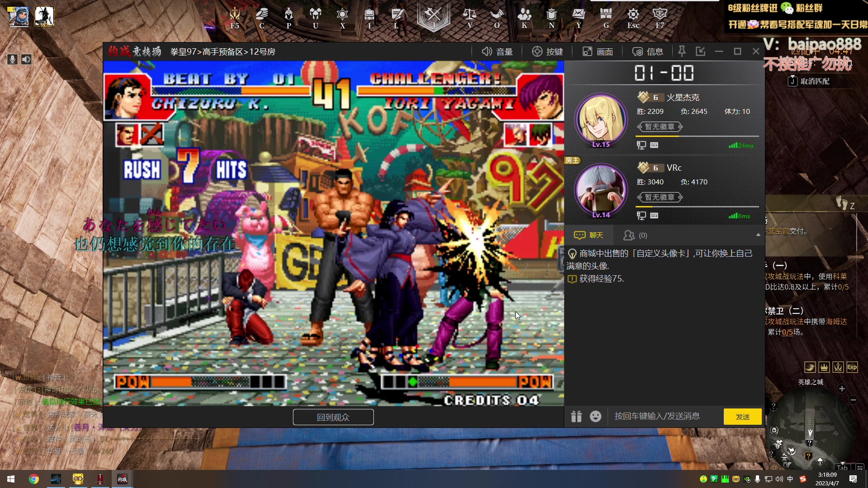Open the Windows notification center
This screenshot has width=868, height=488.
(x=853, y=479)
